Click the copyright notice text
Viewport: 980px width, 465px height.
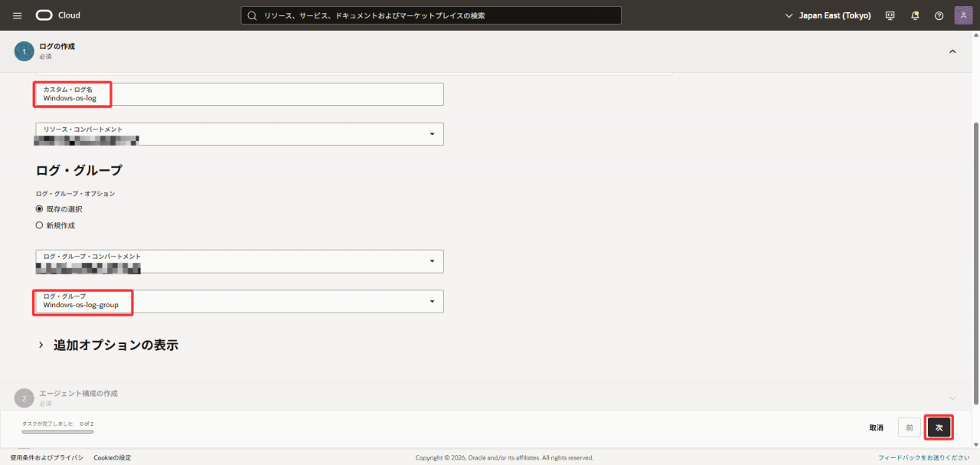pos(505,457)
